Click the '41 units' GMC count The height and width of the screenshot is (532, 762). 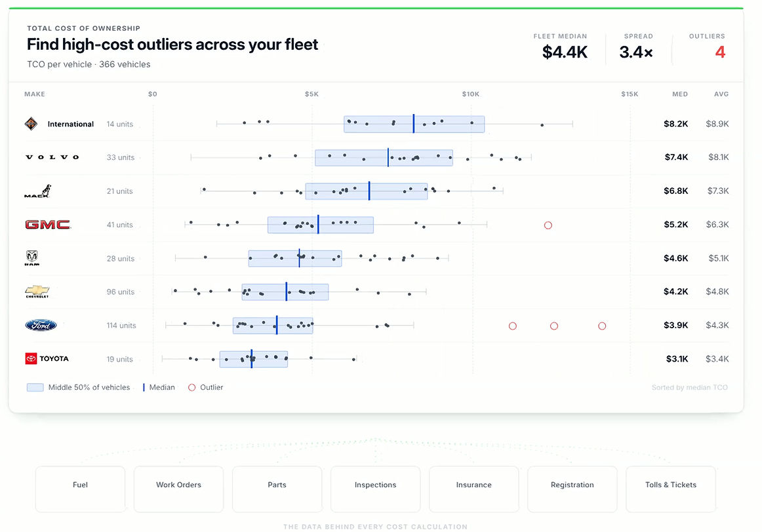tap(120, 225)
